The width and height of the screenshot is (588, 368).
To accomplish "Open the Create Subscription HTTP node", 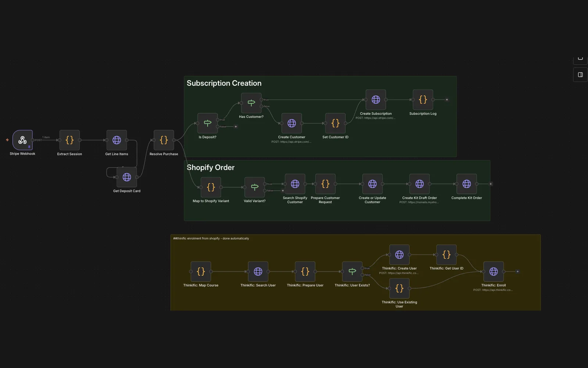I will (x=376, y=100).
